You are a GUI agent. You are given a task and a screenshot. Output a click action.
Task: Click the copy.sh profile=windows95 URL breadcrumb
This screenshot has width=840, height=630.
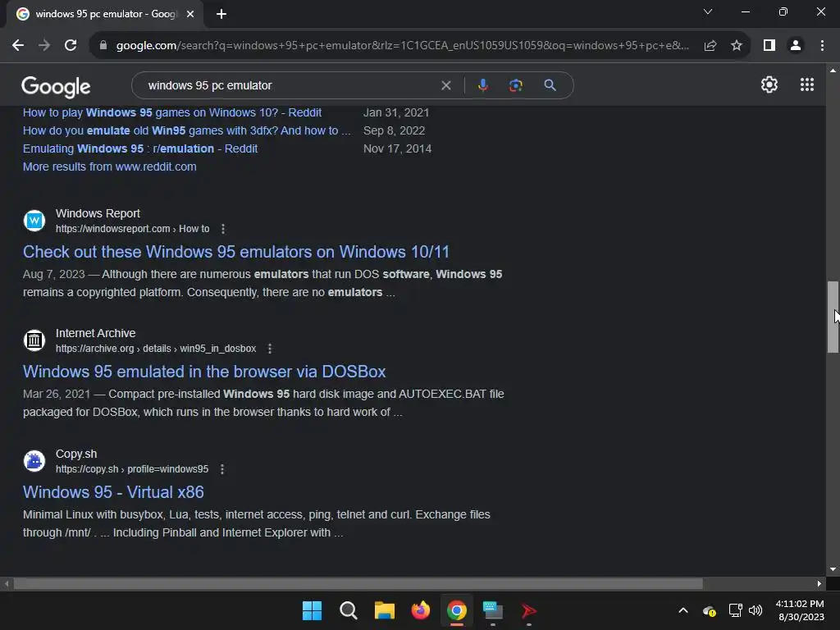tap(132, 469)
